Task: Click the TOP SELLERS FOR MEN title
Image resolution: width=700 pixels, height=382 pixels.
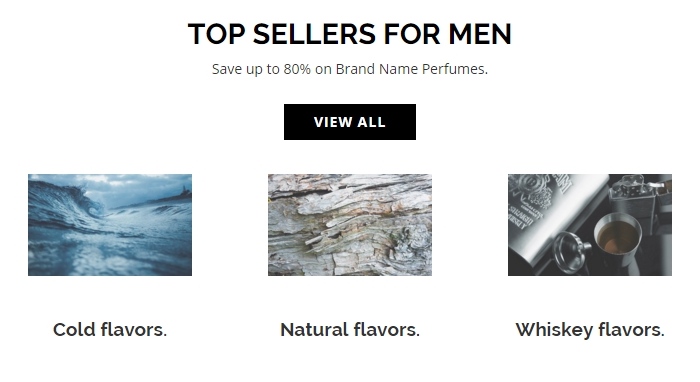Action: click(x=350, y=34)
